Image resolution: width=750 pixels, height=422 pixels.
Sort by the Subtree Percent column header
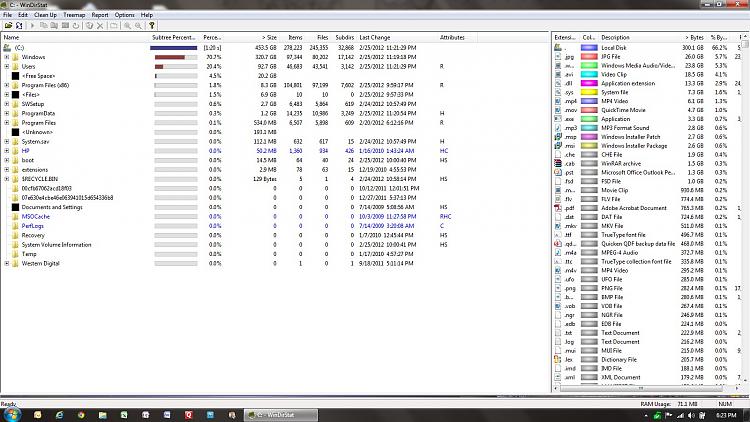175,37
